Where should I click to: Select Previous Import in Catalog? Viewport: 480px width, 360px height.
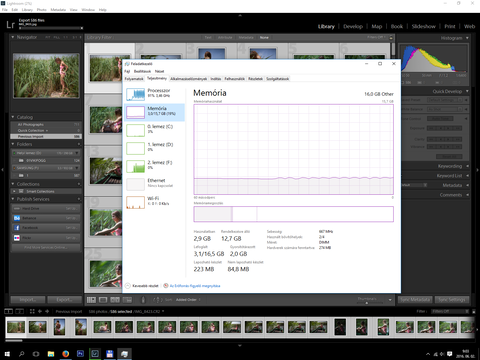coord(46,136)
